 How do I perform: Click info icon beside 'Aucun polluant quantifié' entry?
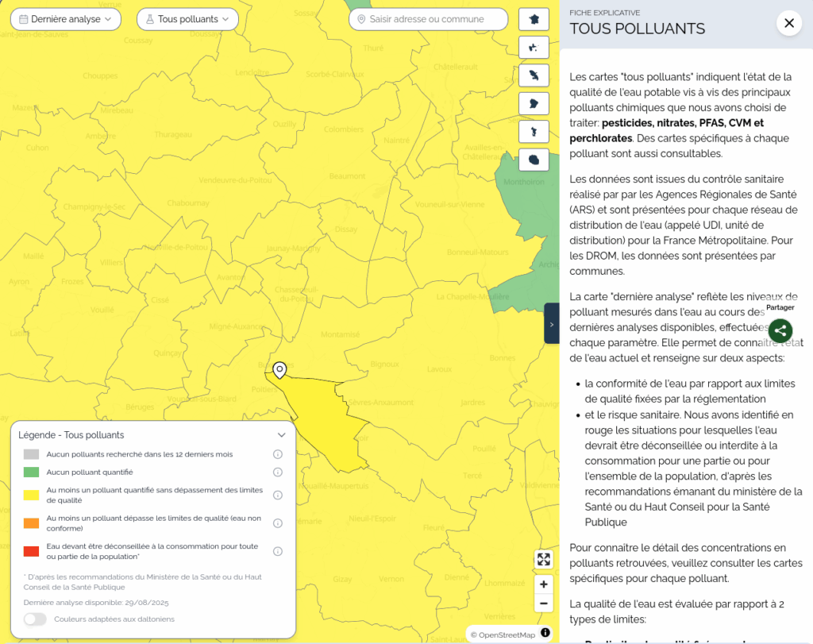(278, 472)
